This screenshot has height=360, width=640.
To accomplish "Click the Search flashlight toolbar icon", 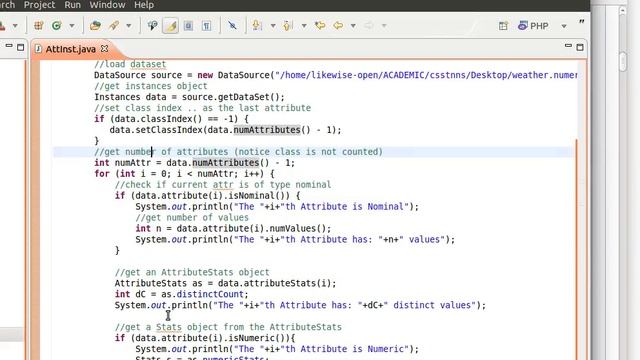I will (114, 26).
